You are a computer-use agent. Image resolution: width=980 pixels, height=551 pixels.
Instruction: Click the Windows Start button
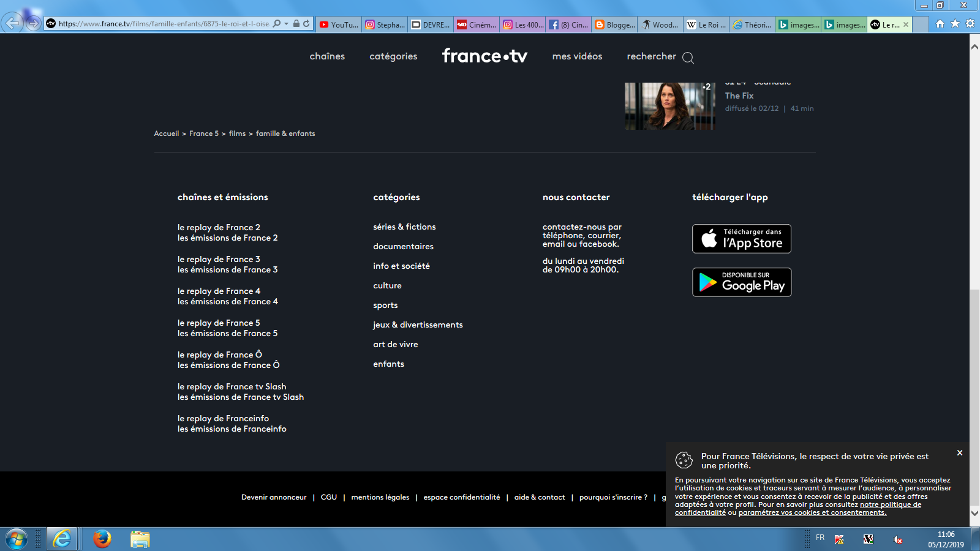(17, 539)
